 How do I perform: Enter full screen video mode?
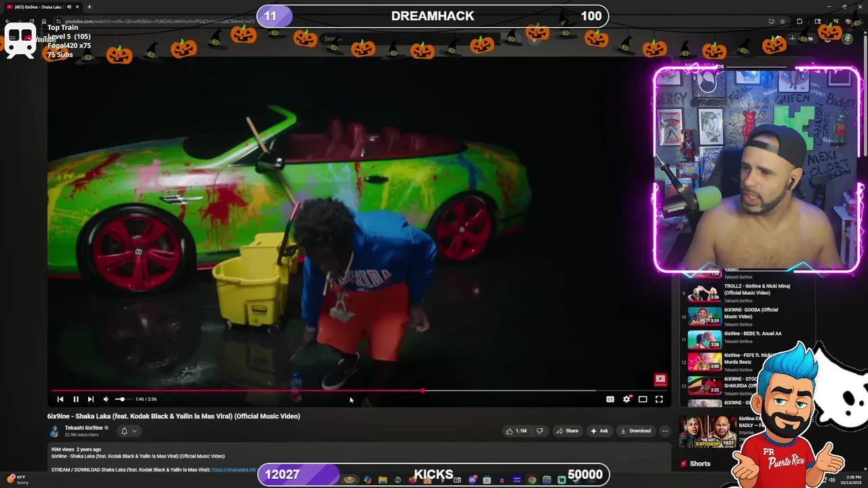click(659, 399)
